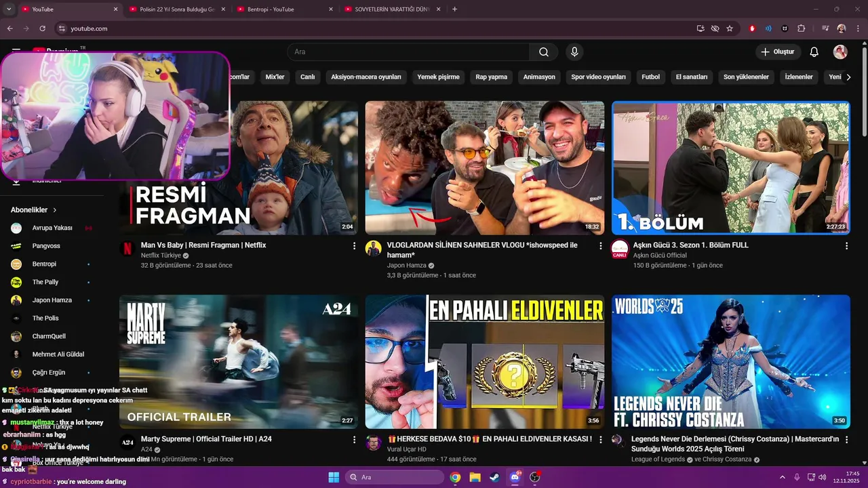
Task: Open media control icon in browser toolbar
Action: (x=825, y=28)
